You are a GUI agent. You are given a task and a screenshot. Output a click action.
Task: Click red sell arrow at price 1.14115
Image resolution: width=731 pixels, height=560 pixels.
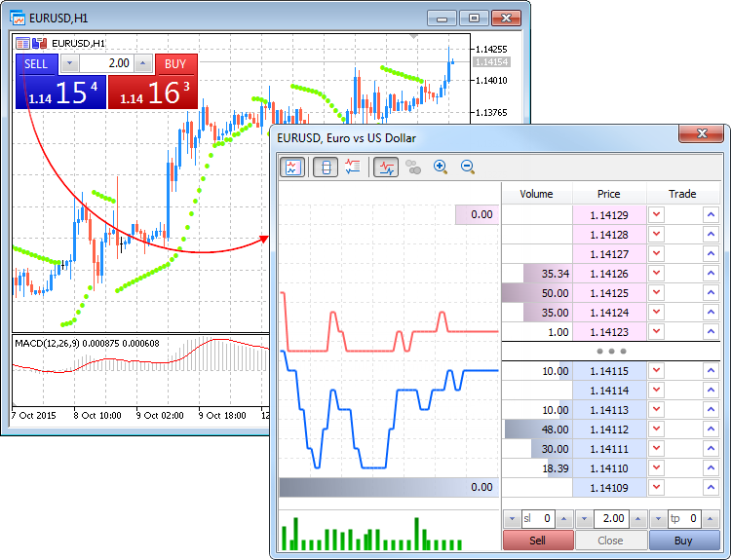656,371
